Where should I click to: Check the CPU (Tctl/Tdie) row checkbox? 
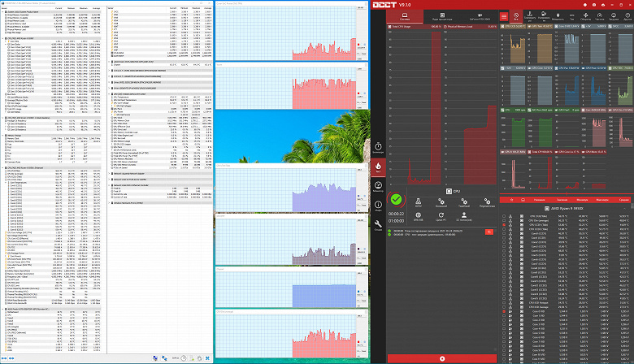(x=504, y=216)
